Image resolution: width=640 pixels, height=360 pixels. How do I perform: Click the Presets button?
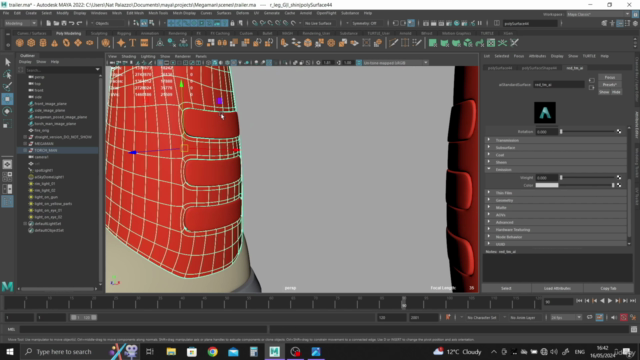pos(610,84)
